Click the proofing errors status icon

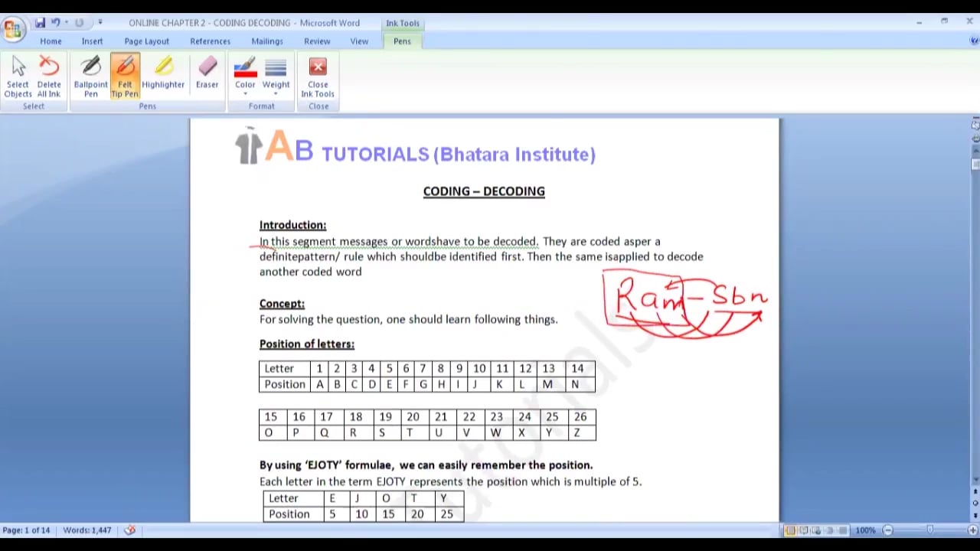pos(129,530)
